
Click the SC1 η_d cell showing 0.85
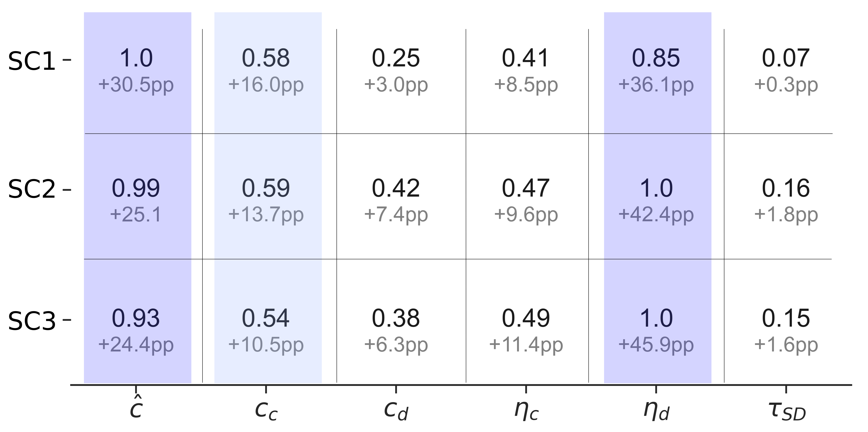[656, 58]
